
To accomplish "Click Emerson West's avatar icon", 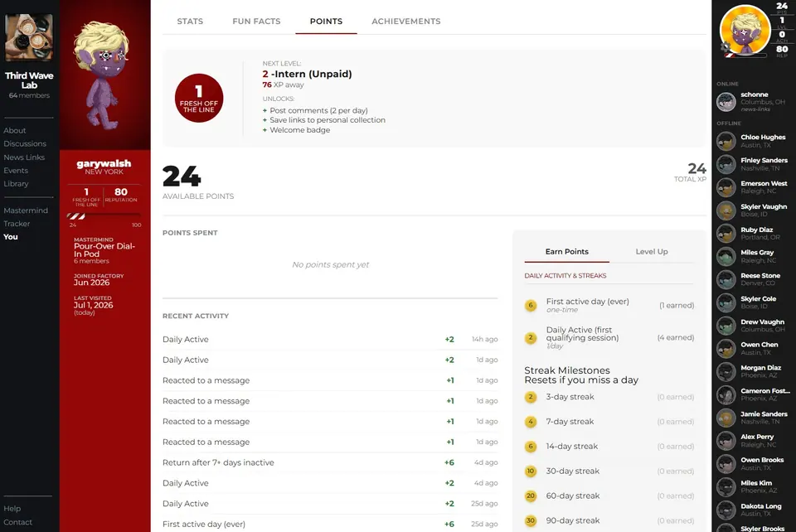I will 726,187.
